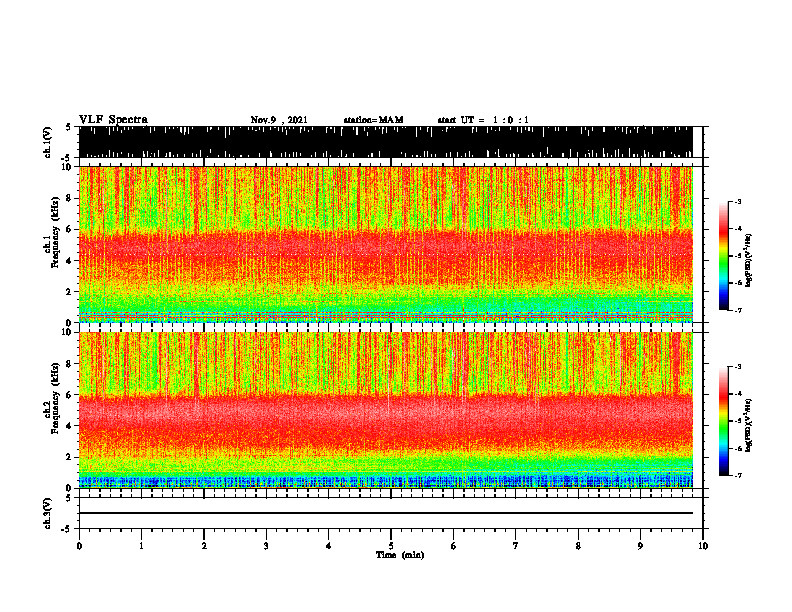Click the "8" kHz tick on ch.1 frequency axis
792x612 pixels.
coord(70,198)
